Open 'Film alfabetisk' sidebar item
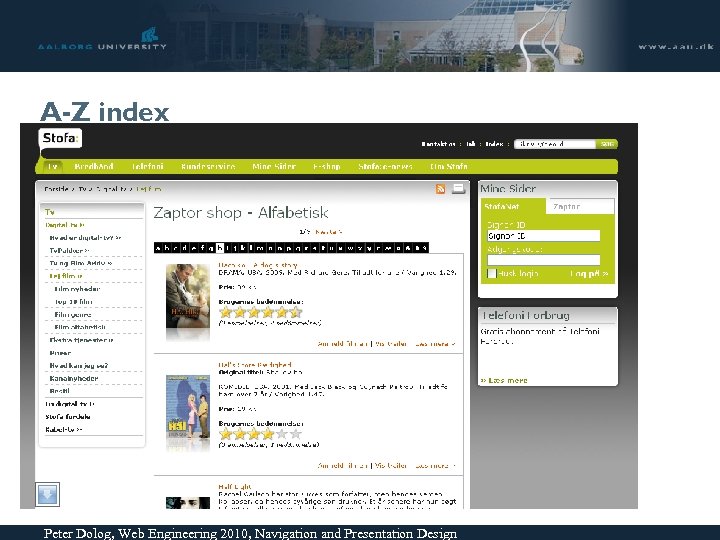The height and width of the screenshot is (540, 720). [x=80, y=327]
